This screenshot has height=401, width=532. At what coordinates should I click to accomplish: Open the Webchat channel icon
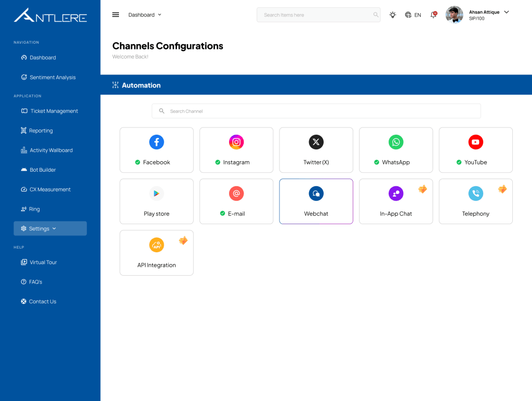(x=316, y=193)
